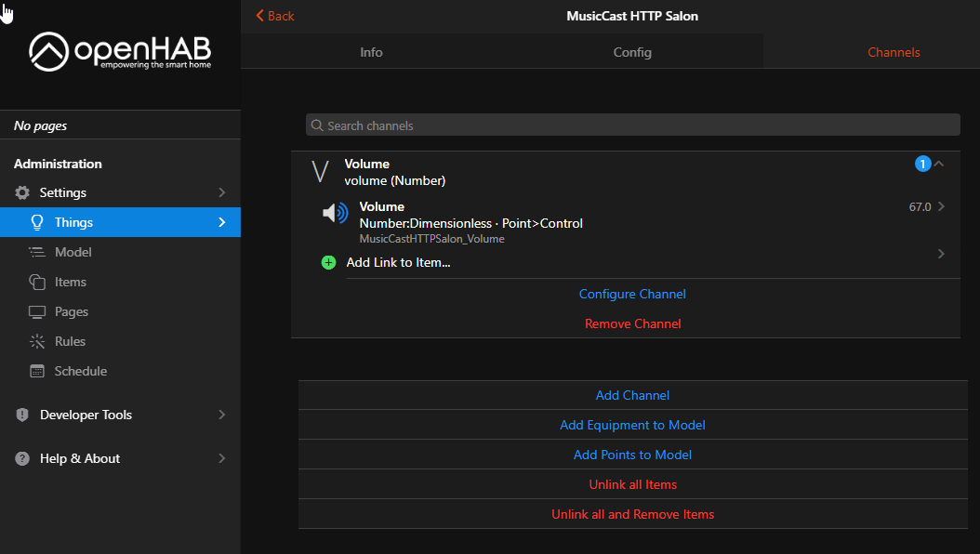980x554 pixels.
Task: Click the Help & About question icon
Action: pos(22,458)
